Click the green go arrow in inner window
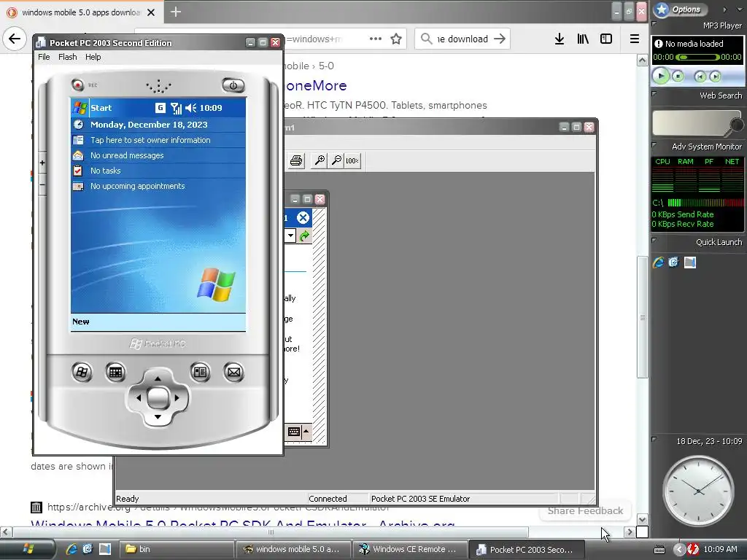Image resolution: width=747 pixels, height=560 pixels. (304, 236)
